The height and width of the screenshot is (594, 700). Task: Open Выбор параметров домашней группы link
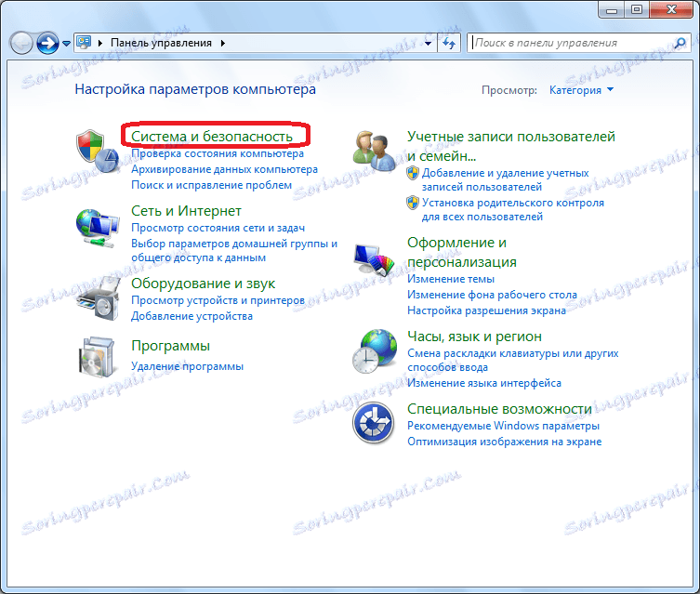coord(234,250)
